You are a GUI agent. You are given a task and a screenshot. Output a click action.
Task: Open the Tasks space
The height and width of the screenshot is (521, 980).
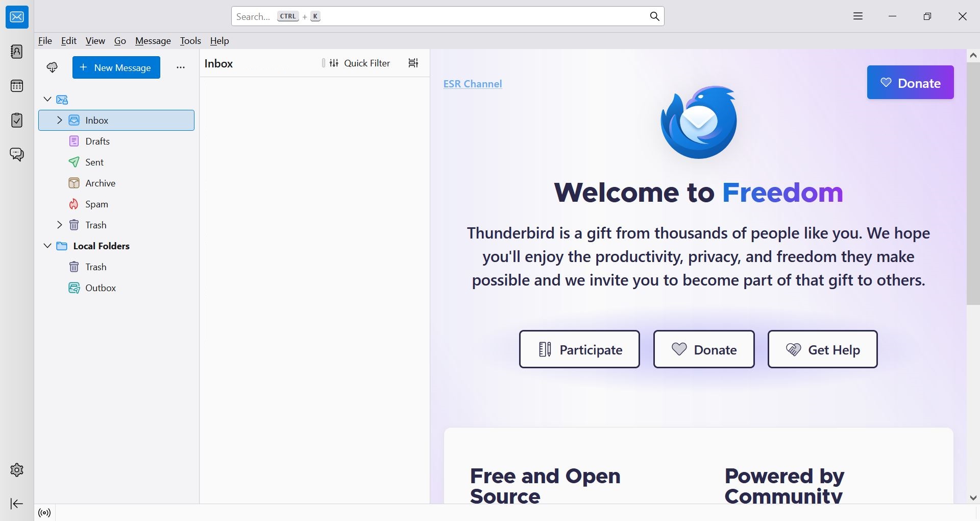(17, 120)
